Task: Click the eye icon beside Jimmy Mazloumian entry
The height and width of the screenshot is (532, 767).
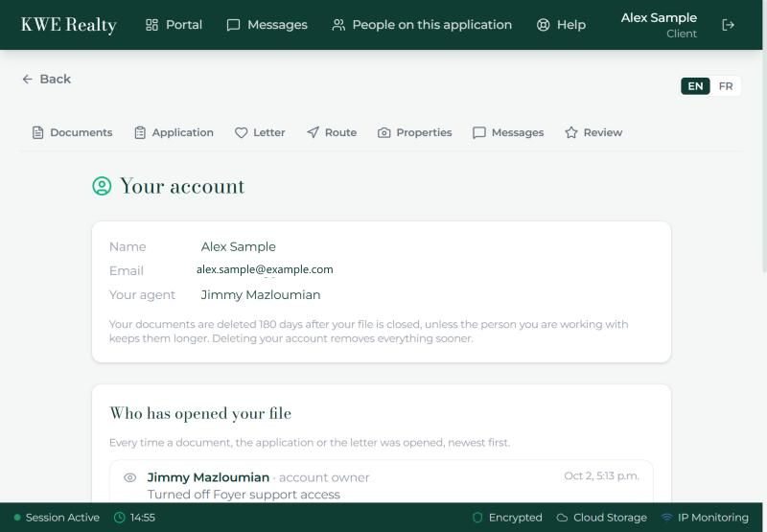Action: click(x=129, y=477)
